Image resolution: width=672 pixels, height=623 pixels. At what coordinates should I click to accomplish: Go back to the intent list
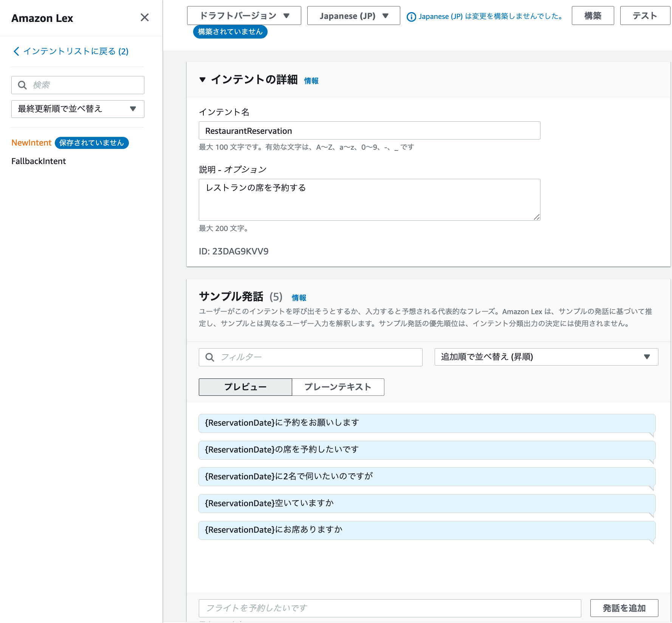76,51
